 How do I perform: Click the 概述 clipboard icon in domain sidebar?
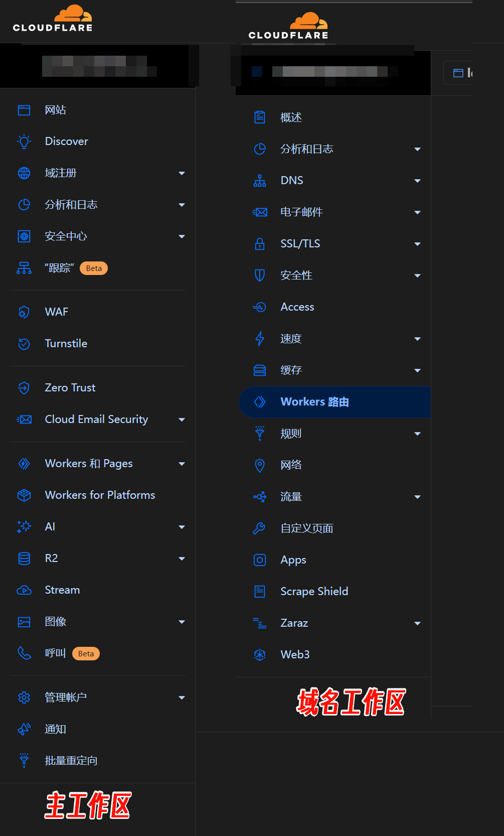[260, 117]
